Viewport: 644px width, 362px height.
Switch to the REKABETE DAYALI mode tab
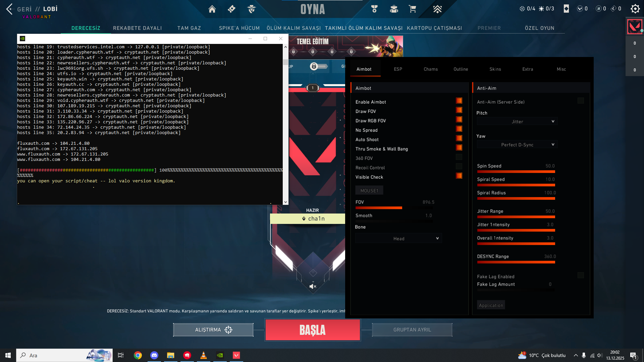(137, 28)
